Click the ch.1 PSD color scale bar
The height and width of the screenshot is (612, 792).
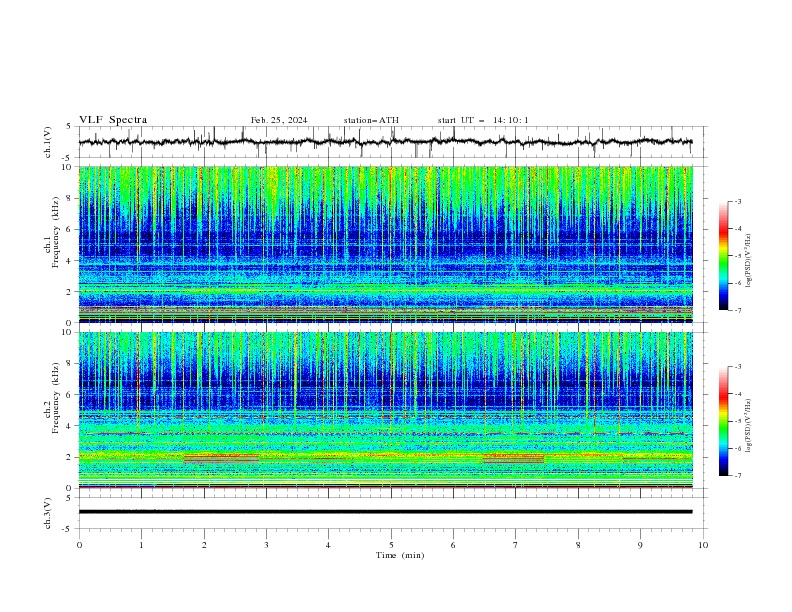[x=723, y=256]
